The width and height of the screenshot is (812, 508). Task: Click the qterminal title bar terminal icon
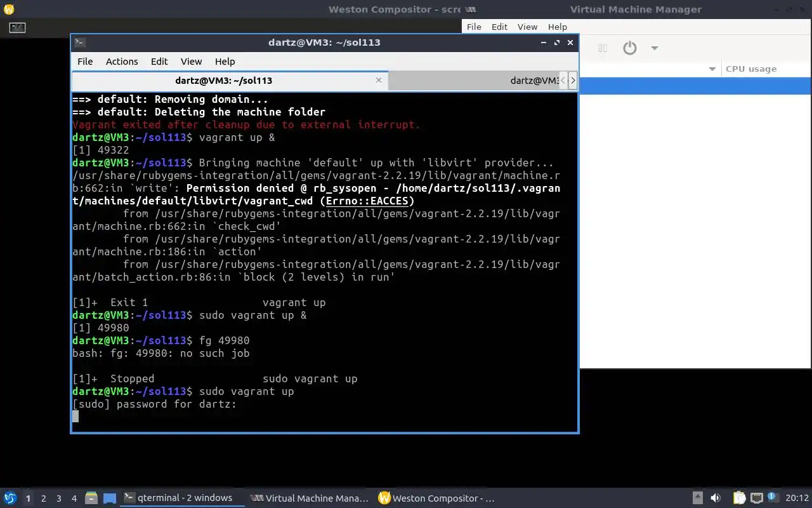[79, 43]
